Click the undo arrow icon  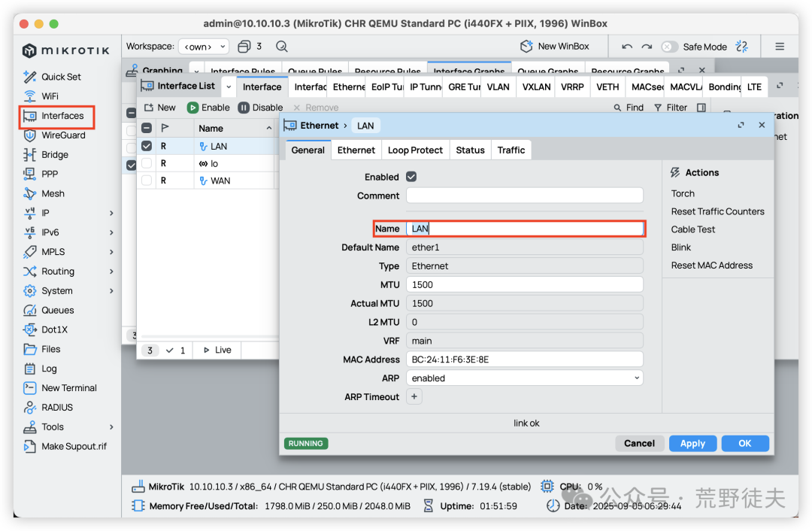click(627, 47)
